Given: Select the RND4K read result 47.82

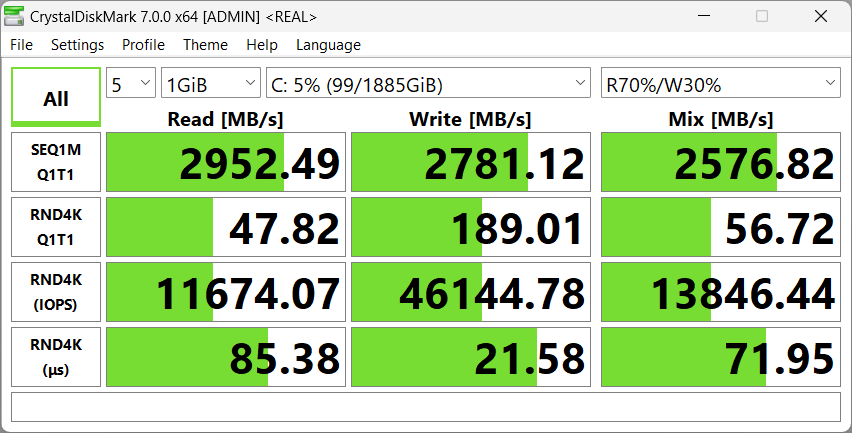Looking at the screenshot, I should point(225,227).
